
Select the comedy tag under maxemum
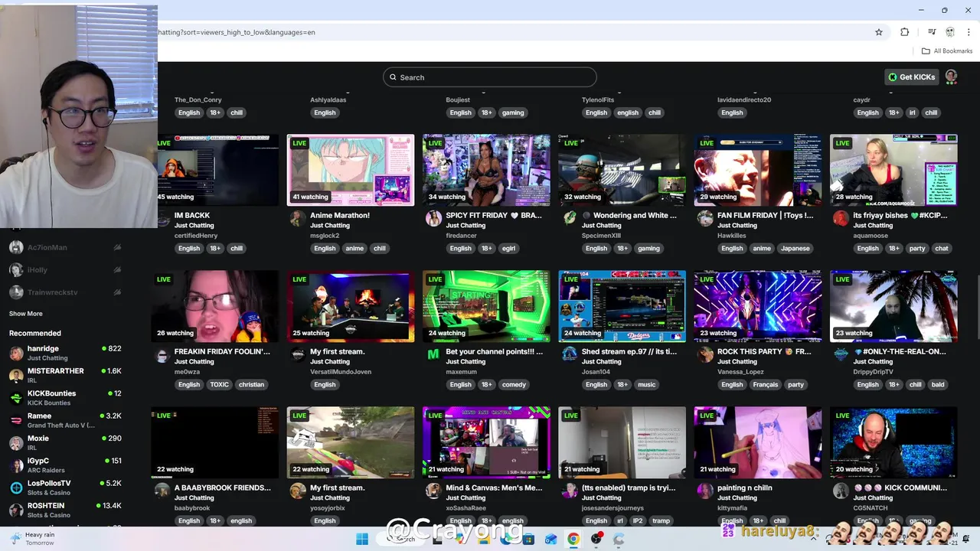[514, 384]
